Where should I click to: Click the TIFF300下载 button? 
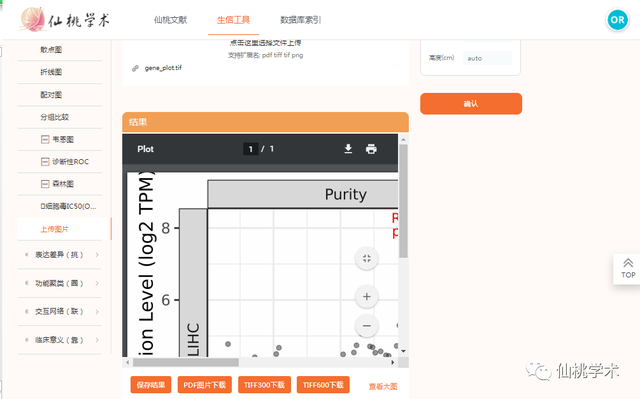pyautogui.click(x=264, y=385)
